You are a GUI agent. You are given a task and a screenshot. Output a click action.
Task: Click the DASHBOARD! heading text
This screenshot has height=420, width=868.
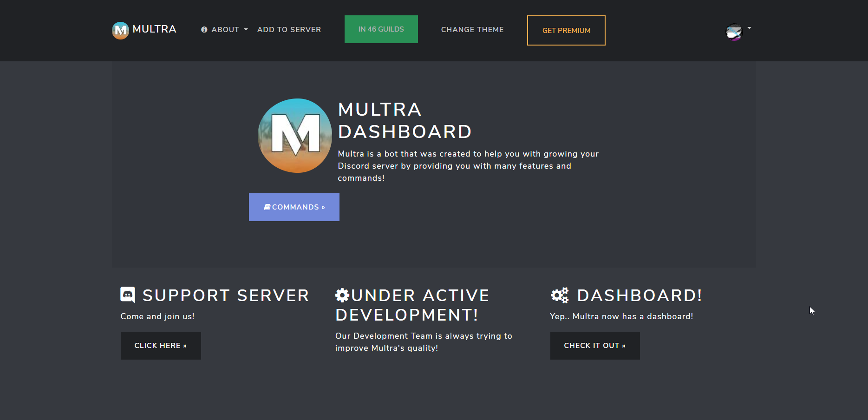[x=640, y=295]
